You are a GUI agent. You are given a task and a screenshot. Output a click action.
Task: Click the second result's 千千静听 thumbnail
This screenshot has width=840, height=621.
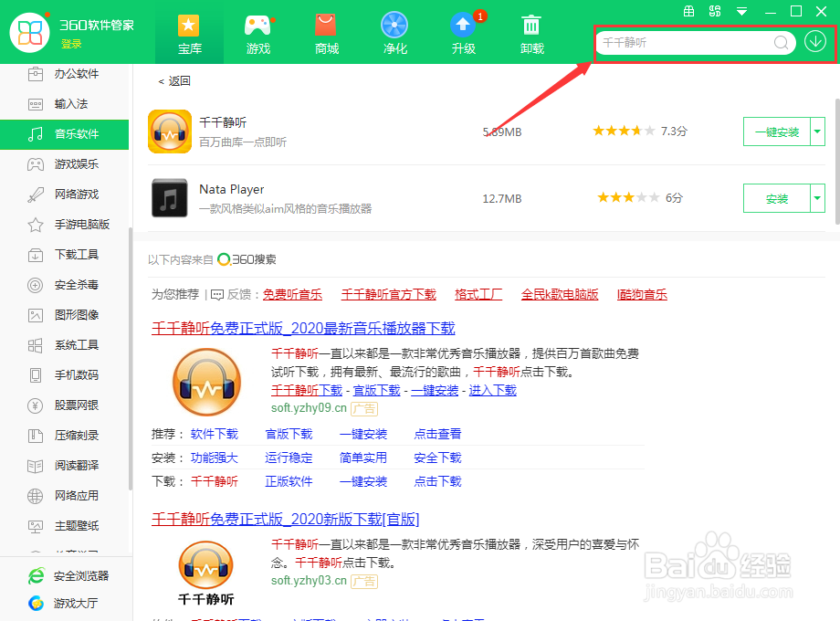click(205, 574)
